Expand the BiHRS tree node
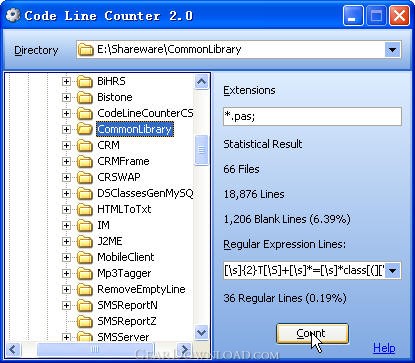Screen dimensions: 415x363 pos(66,81)
